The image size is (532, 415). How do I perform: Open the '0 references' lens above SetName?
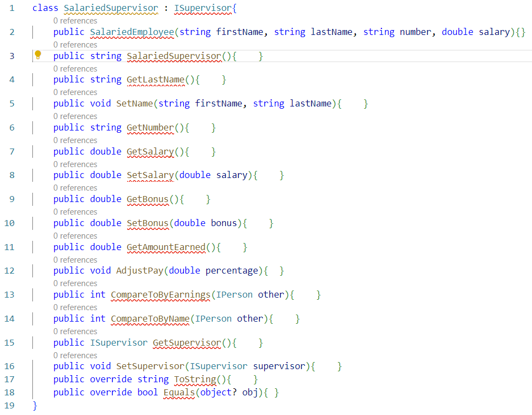(75, 92)
